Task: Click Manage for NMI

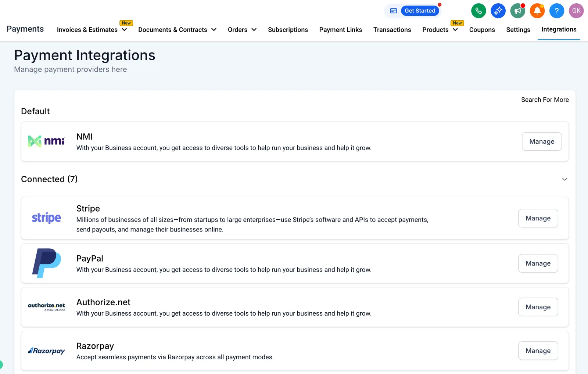Action: click(542, 141)
